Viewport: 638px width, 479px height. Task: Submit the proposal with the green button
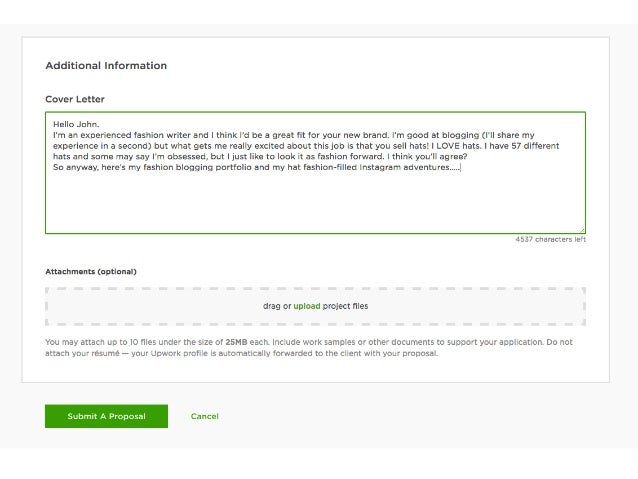pyautogui.click(x=106, y=416)
